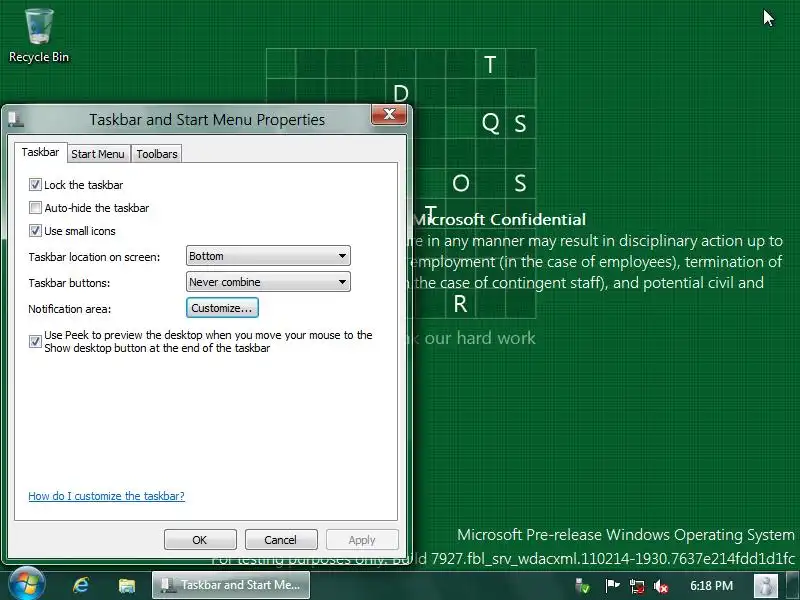Click the Cancel button
Image resolution: width=800 pixels, height=600 pixels.
tap(281, 540)
